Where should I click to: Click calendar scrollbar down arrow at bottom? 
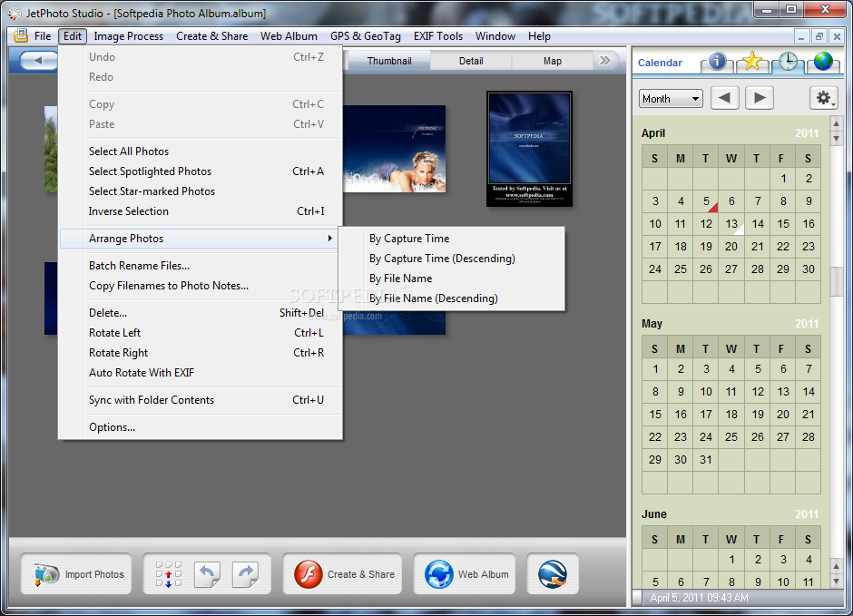pyautogui.click(x=837, y=580)
